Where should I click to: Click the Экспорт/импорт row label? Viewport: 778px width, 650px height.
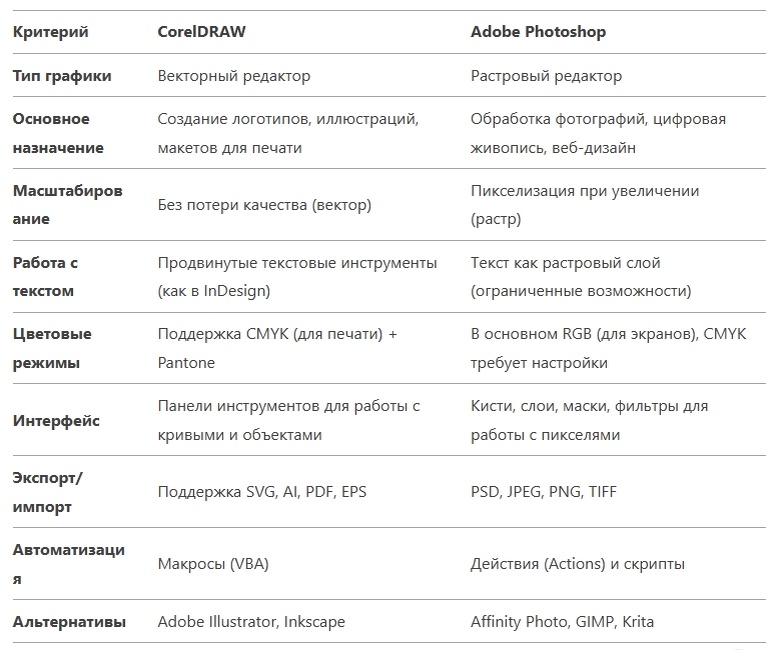(x=48, y=492)
